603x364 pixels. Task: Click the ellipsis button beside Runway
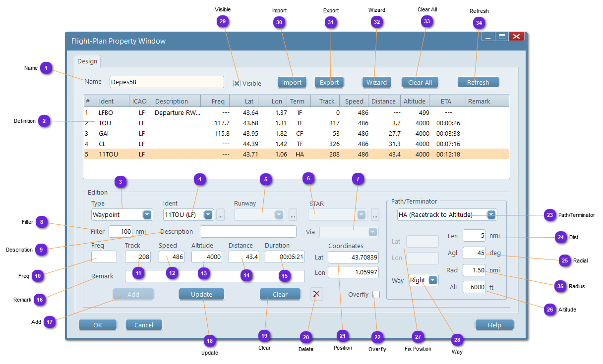(x=293, y=214)
